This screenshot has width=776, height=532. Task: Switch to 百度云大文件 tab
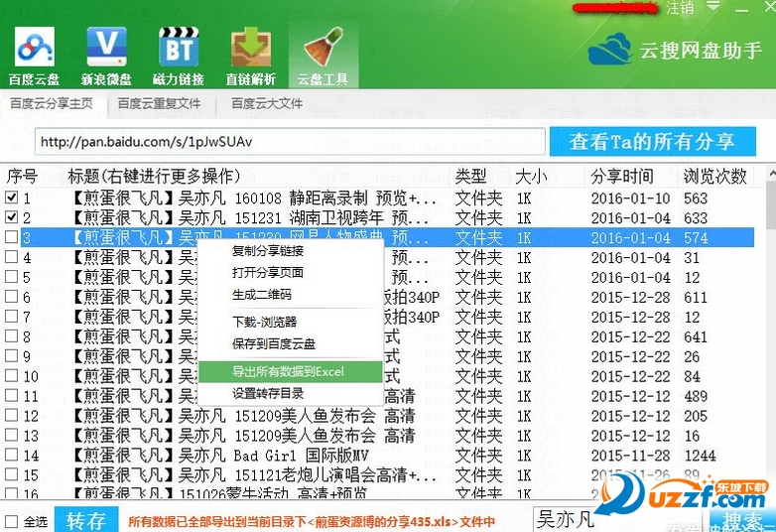(267, 103)
